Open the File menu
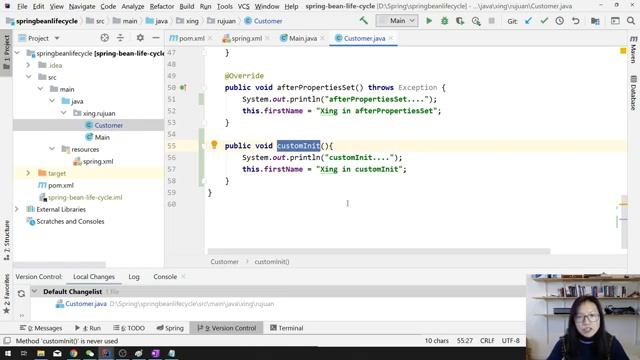The width and height of the screenshot is (640, 360). click(x=22, y=7)
